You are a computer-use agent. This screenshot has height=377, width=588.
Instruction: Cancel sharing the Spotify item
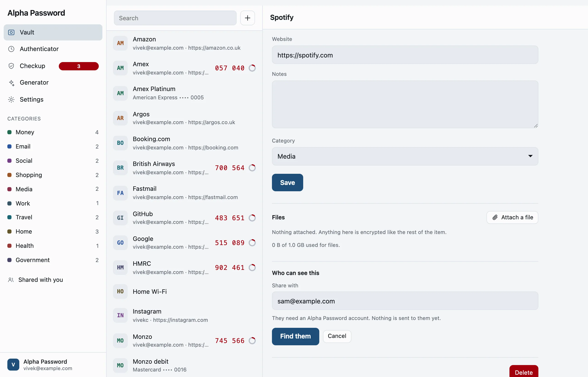point(337,336)
